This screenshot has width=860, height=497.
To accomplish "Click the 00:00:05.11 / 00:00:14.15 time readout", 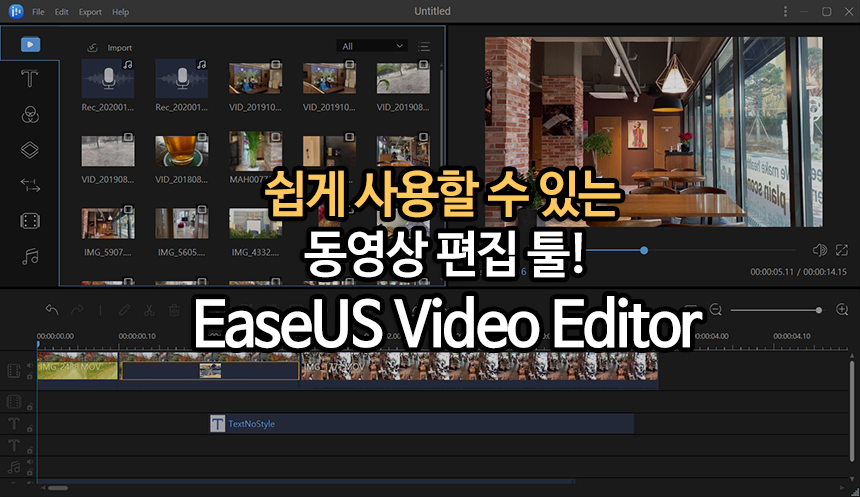I will pos(798,272).
